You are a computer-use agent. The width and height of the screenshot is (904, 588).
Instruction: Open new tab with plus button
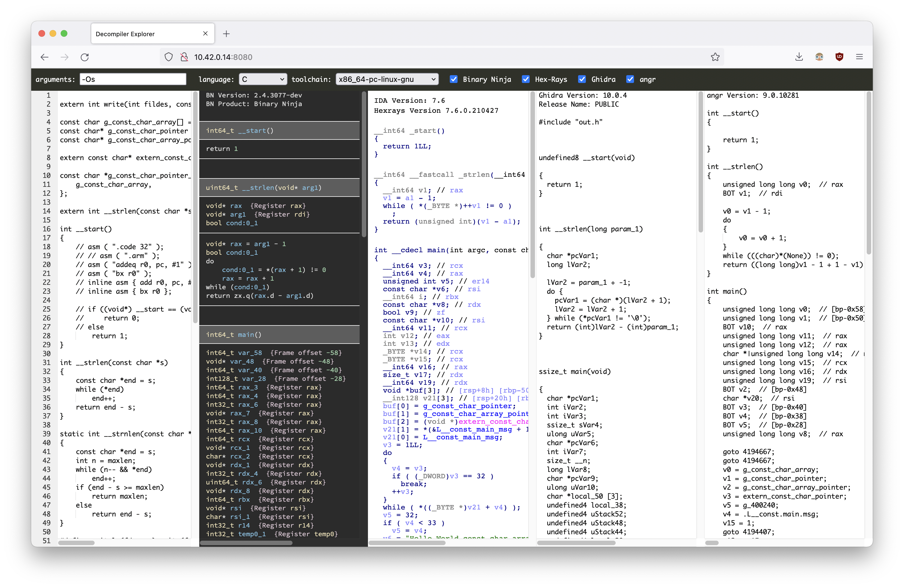click(x=226, y=34)
